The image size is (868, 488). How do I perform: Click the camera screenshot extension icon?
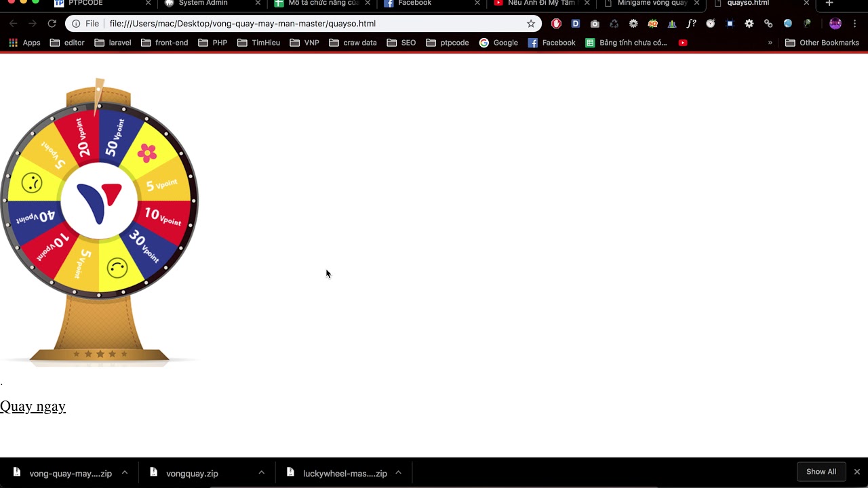click(595, 24)
